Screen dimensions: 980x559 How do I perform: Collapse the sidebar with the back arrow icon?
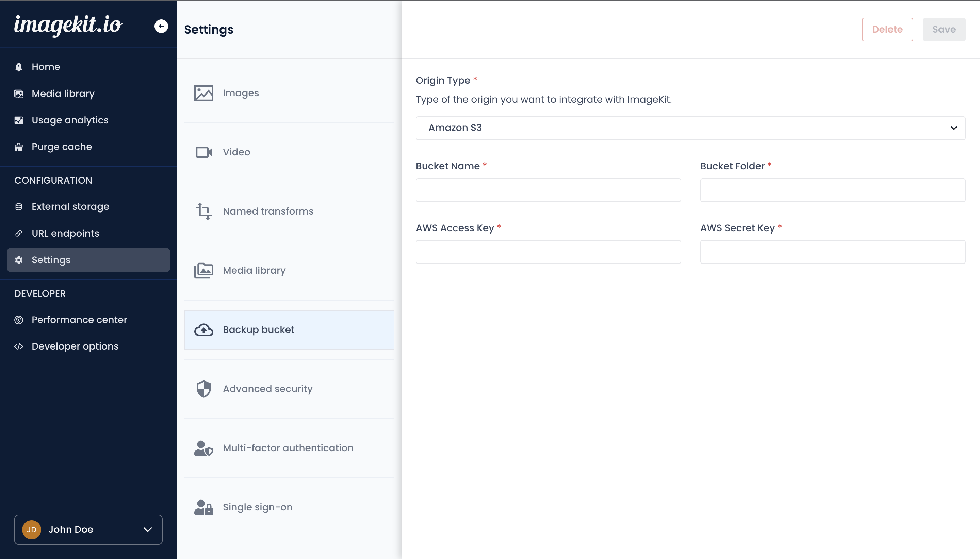161,26
